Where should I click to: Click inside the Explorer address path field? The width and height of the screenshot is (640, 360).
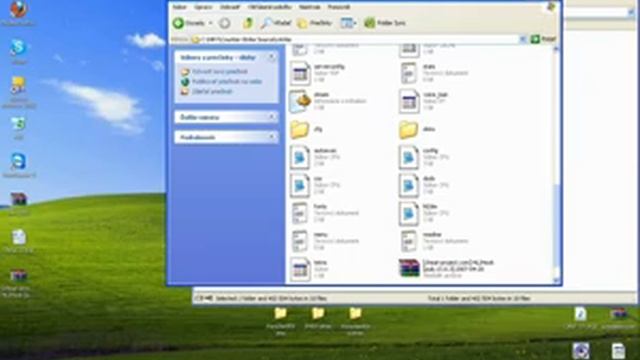pyautogui.click(x=355, y=39)
